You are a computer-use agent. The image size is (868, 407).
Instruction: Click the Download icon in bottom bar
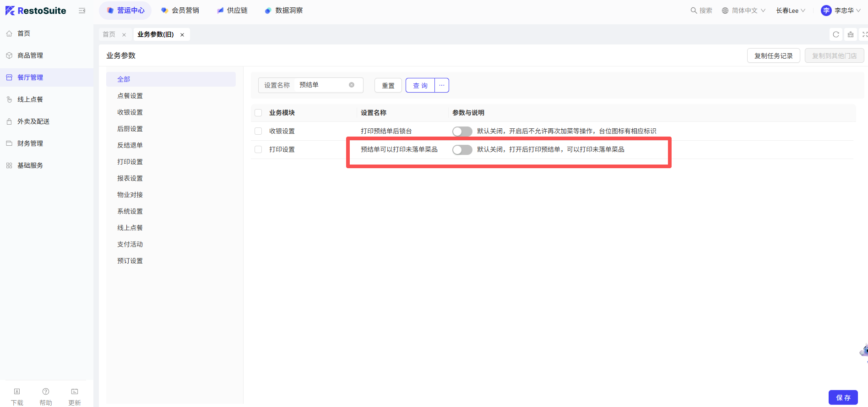tap(17, 392)
